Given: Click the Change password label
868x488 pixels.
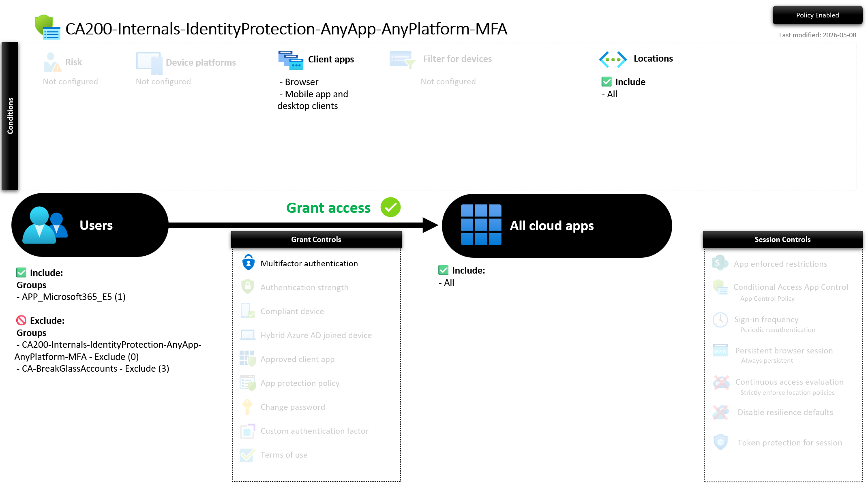Looking at the screenshot, I should [293, 407].
